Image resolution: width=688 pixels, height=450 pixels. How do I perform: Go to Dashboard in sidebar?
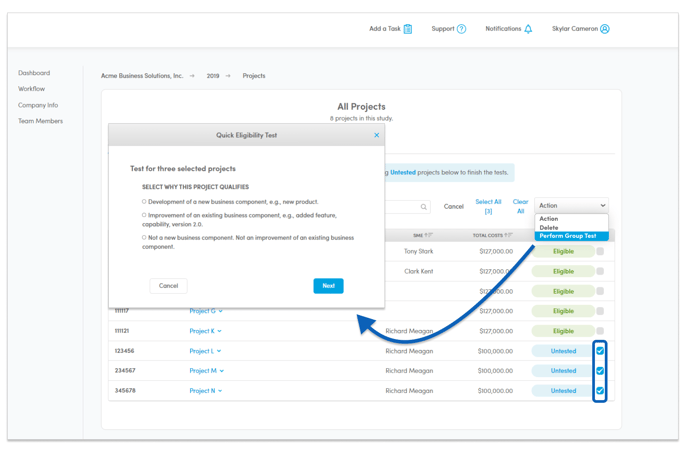(x=34, y=73)
